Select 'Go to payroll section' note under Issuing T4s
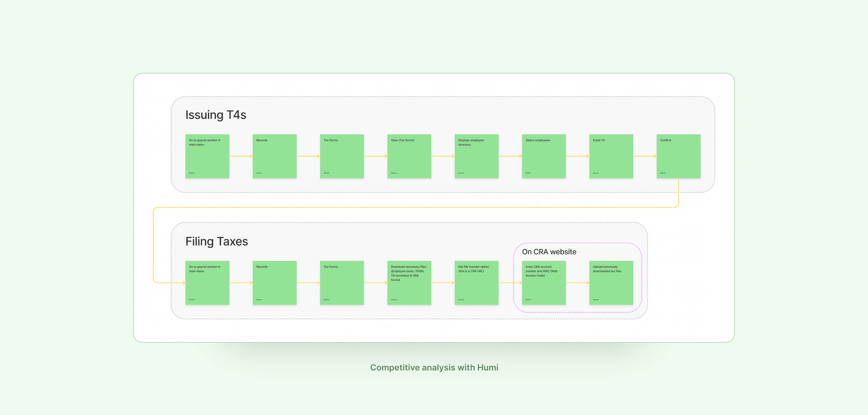 [x=207, y=156]
